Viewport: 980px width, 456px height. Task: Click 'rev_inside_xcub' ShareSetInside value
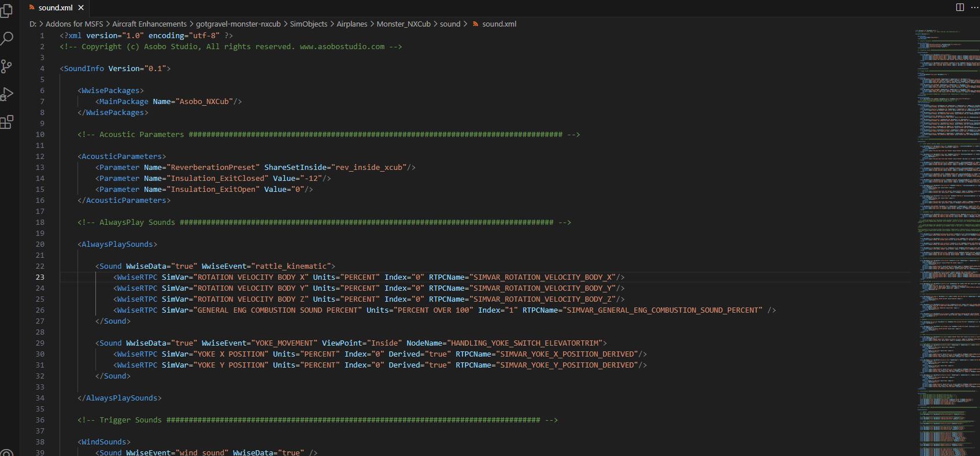(369, 167)
